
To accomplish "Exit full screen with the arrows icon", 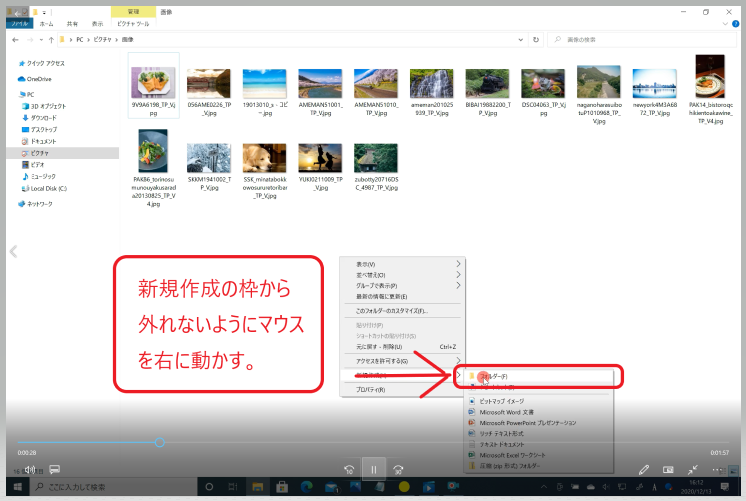I will (x=692, y=469).
